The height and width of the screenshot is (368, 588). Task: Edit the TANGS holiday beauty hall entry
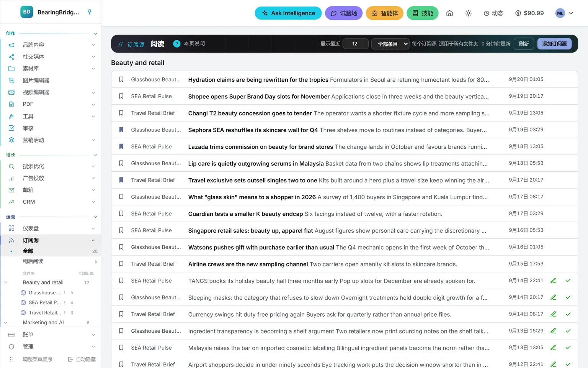(553, 281)
